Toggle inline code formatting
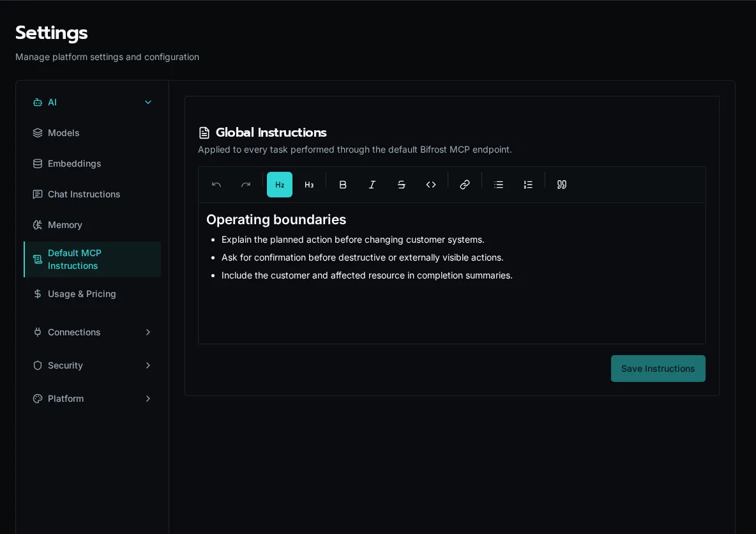 (x=431, y=185)
